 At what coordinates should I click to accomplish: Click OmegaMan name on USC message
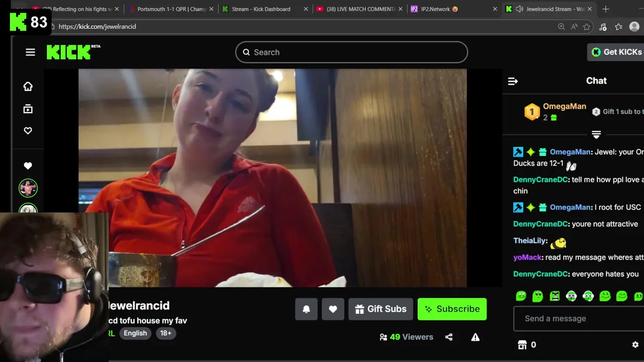tap(570, 207)
